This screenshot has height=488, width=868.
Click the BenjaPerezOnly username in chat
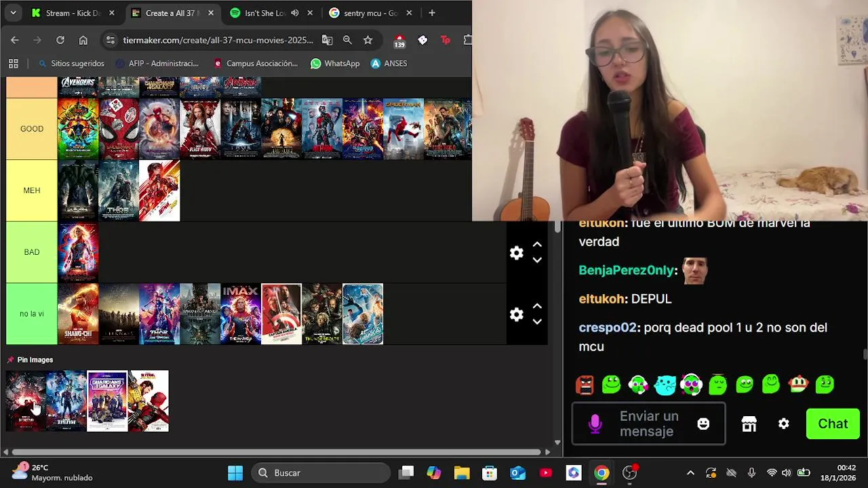point(627,270)
